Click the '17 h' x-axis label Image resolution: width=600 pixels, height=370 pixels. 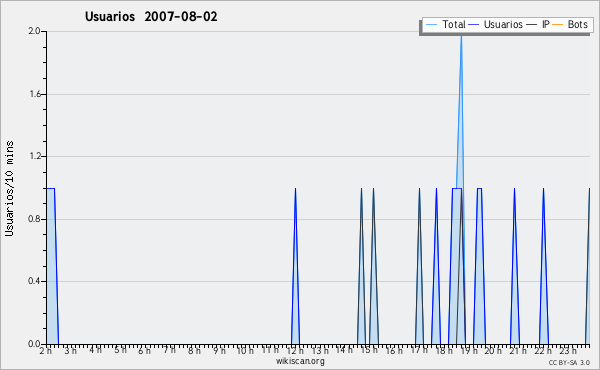(419, 350)
